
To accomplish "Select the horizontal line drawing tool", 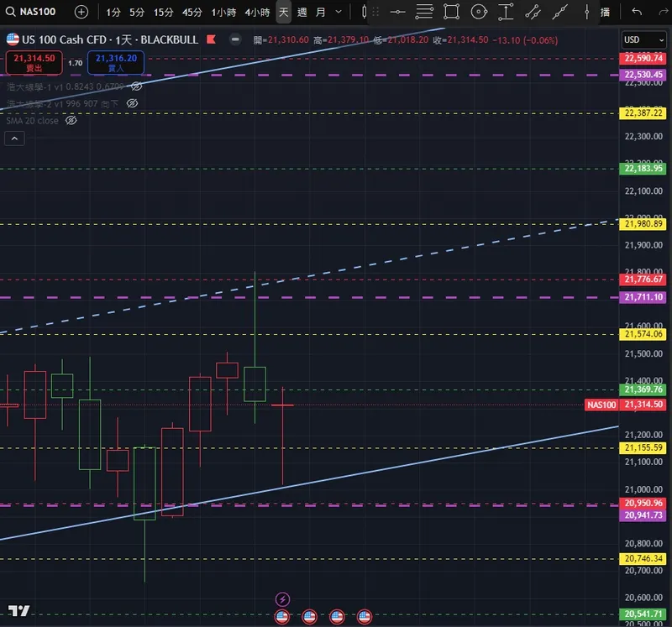I will tap(397, 12).
